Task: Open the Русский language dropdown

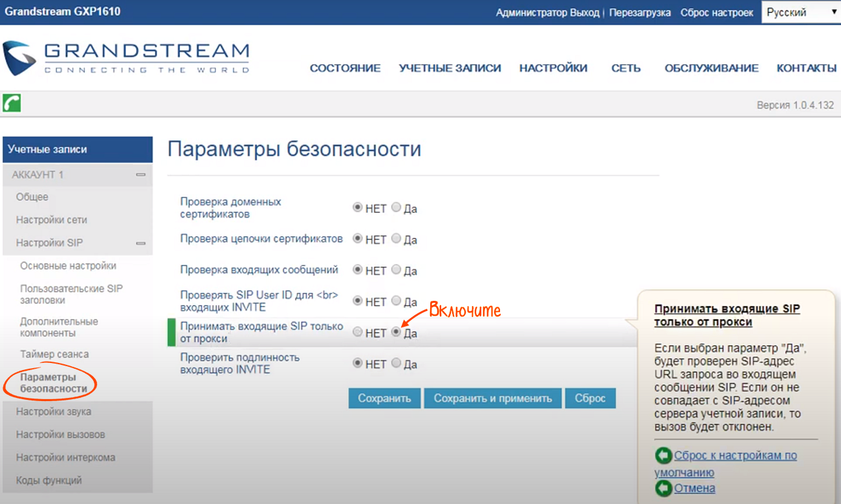Action: [801, 12]
